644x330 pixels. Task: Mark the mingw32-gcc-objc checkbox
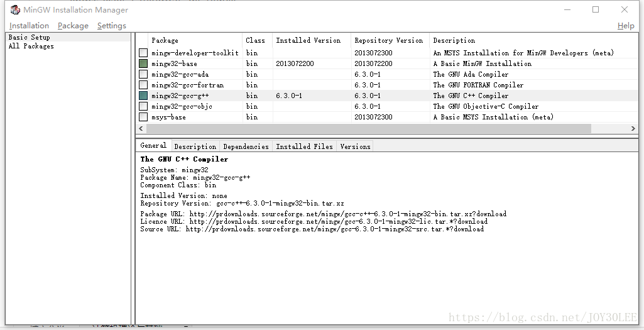coord(143,106)
